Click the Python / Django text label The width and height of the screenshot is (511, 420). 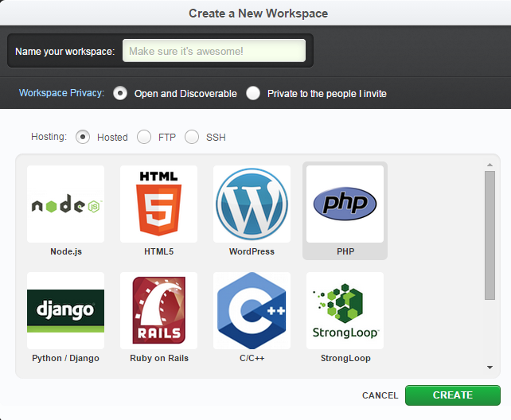(65, 358)
